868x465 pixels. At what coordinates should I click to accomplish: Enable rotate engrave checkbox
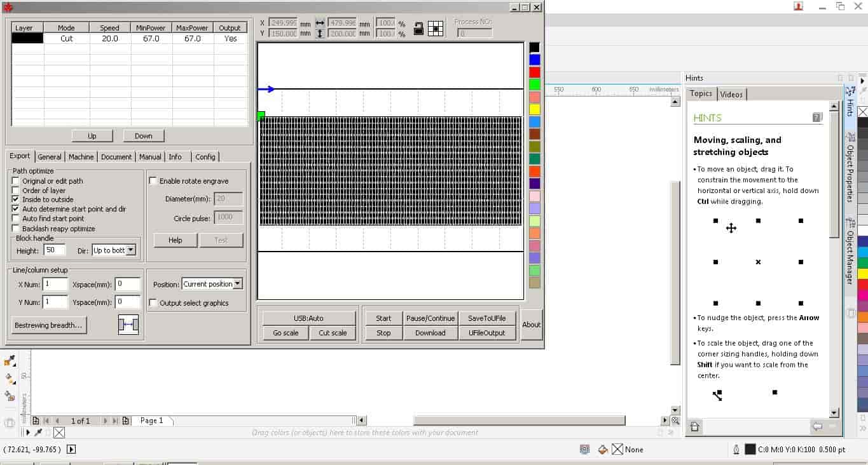[x=153, y=181]
